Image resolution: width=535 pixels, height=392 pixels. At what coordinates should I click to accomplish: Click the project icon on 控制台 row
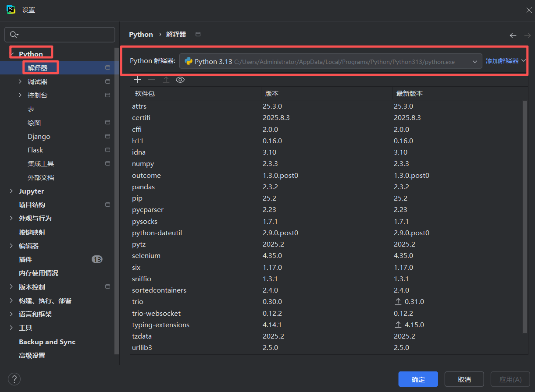click(108, 95)
